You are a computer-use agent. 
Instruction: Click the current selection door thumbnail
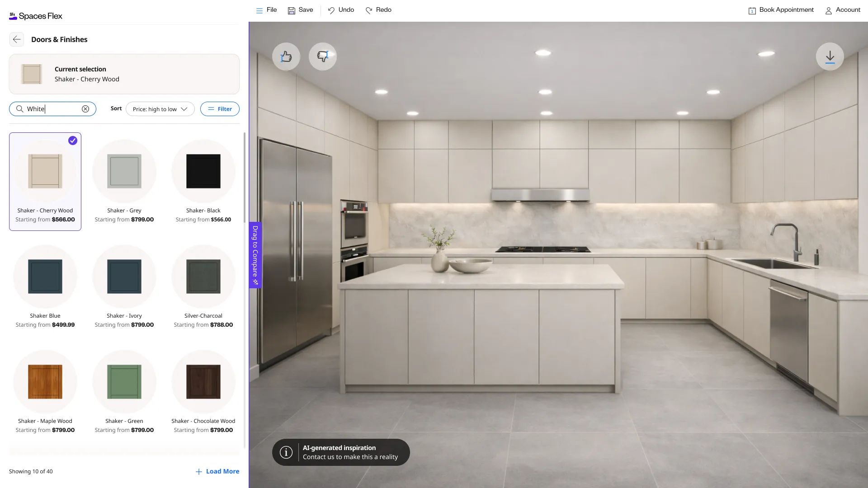(x=32, y=74)
